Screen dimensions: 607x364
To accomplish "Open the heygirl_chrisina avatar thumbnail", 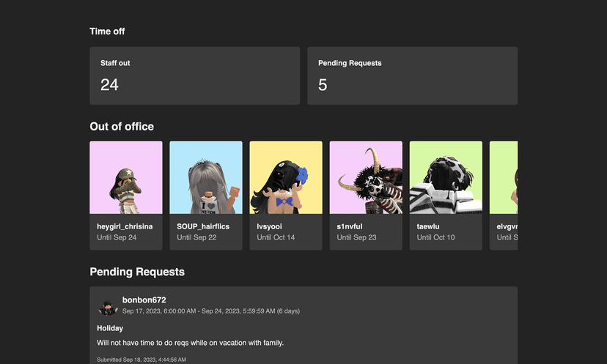I will tap(126, 177).
